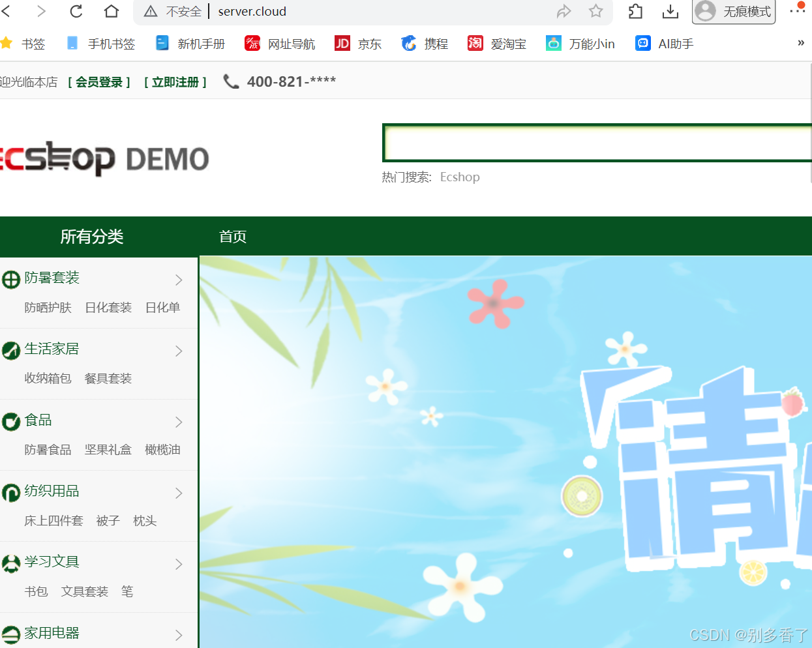Image resolution: width=812 pixels, height=648 pixels.
Task: Reload the page with refresh icon
Action: click(76, 11)
